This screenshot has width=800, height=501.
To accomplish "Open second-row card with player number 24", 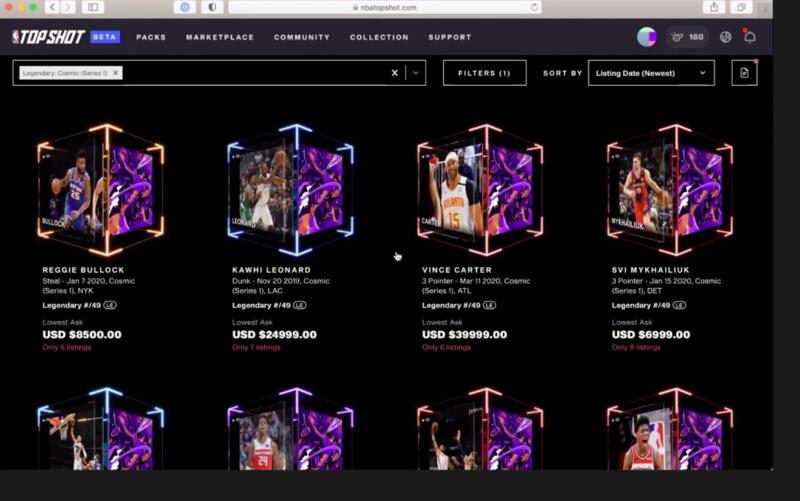I will click(291, 429).
